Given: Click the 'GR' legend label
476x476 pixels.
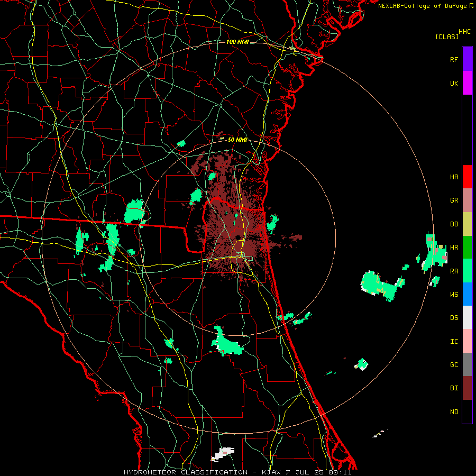Looking at the screenshot, I should (454, 200).
